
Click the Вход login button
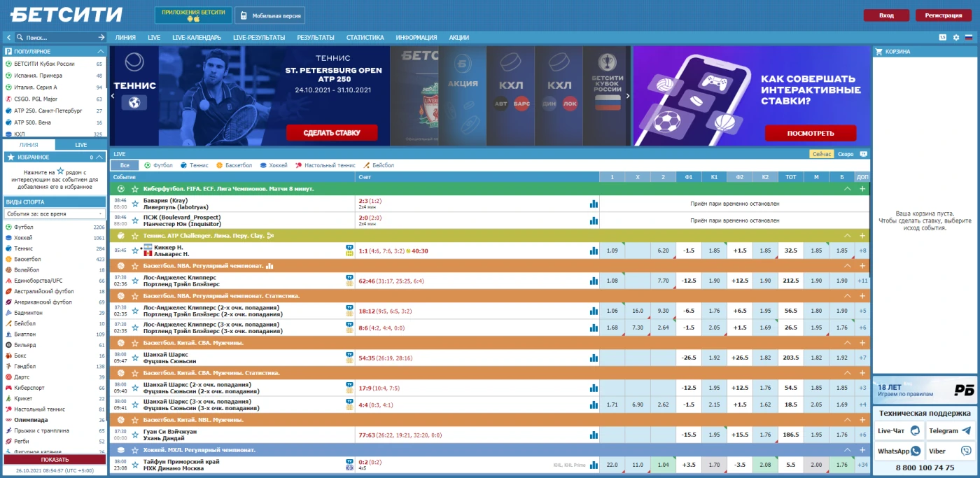pos(886,15)
